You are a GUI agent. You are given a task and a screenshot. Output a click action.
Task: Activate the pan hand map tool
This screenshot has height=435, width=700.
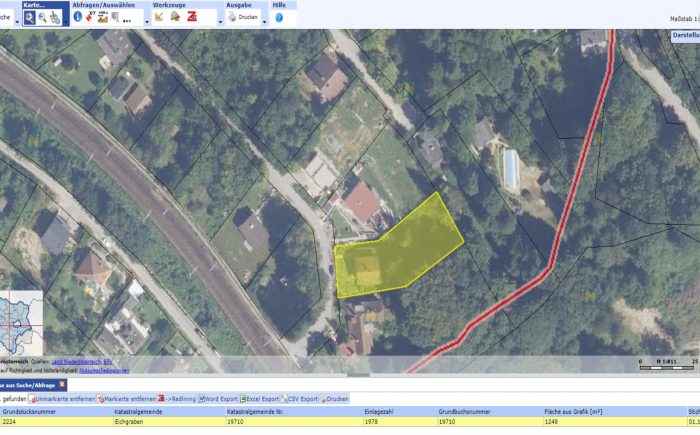(x=55, y=18)
